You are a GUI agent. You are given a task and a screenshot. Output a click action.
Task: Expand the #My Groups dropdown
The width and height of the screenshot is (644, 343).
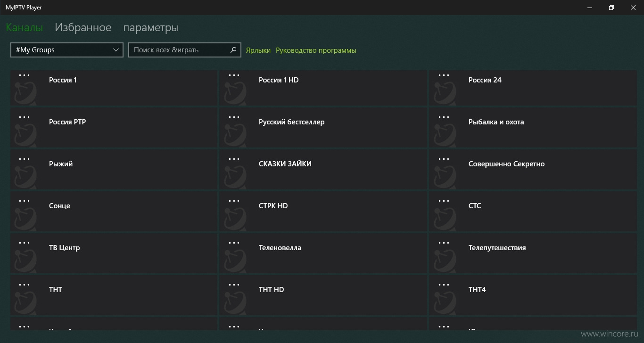[67, 50]
